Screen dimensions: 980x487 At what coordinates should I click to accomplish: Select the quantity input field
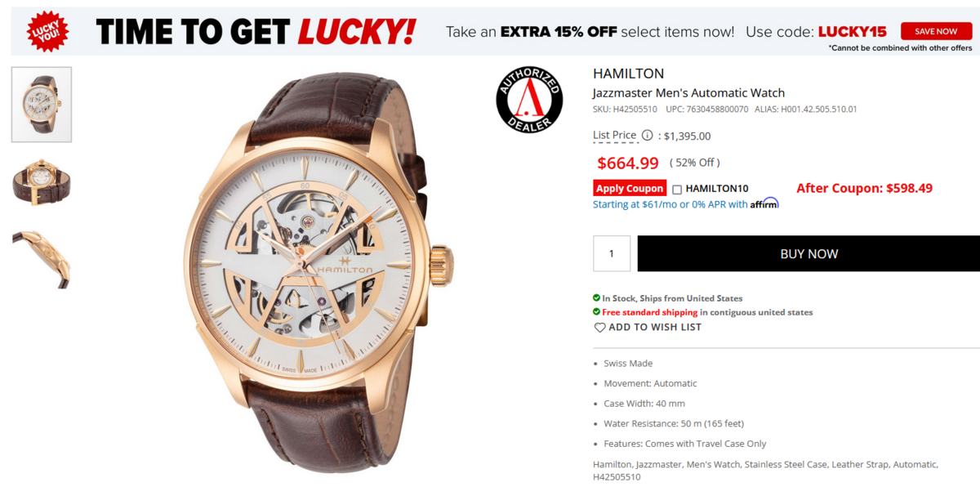coord(612,254)
